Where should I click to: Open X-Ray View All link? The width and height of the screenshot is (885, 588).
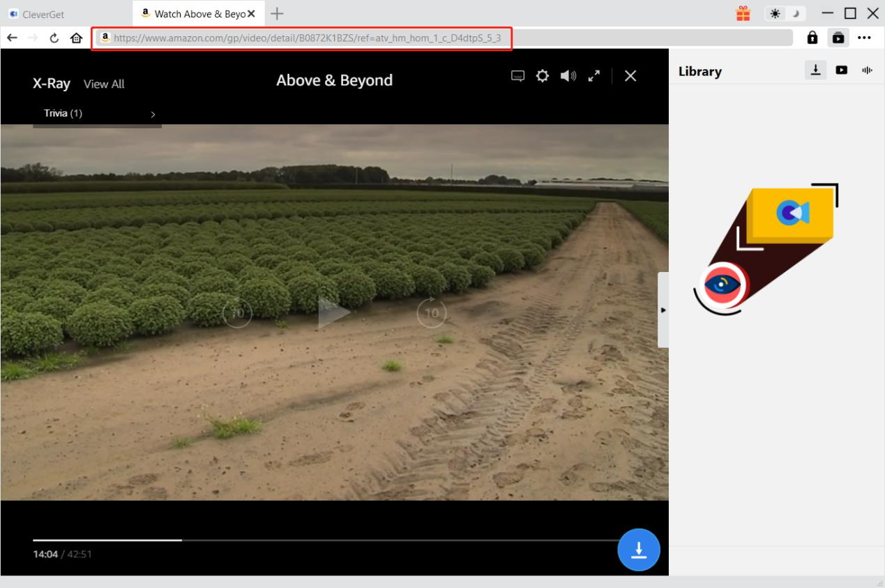coord(104,84)
